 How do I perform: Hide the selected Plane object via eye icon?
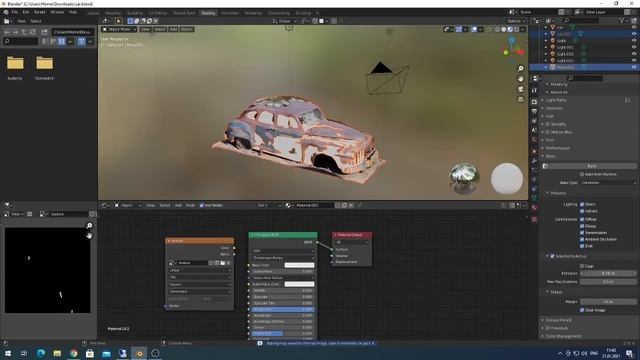634,67
